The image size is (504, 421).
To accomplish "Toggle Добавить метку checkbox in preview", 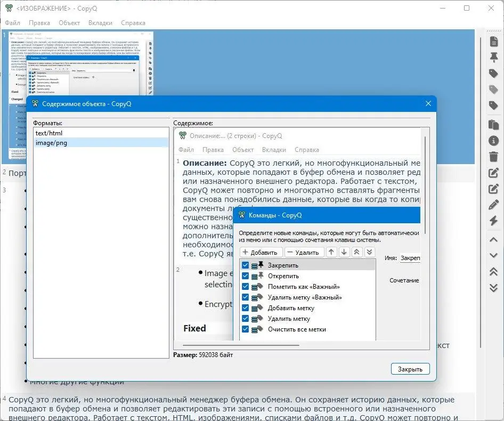I will pos(245,308).
